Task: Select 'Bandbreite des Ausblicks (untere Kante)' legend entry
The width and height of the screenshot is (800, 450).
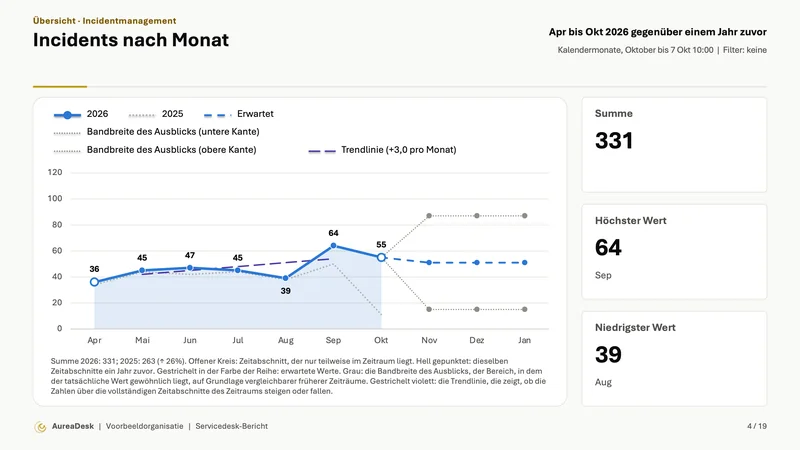Action: point(173,132)
